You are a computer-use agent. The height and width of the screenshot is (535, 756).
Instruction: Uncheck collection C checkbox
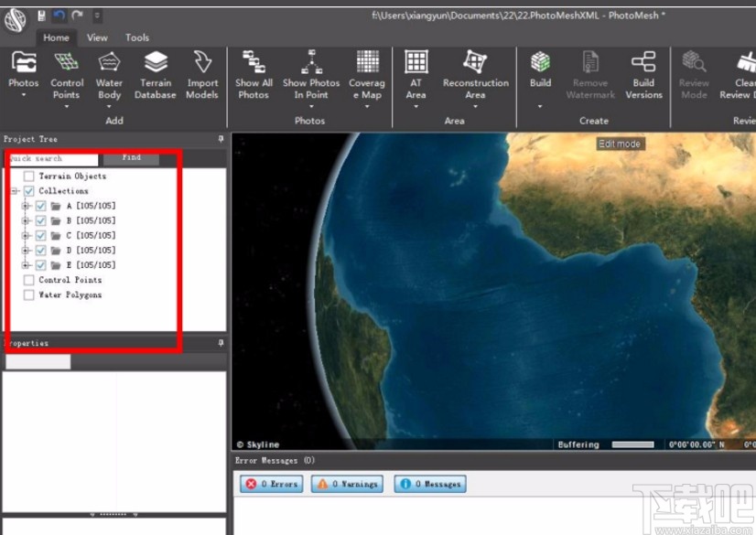tap(40, 235)
